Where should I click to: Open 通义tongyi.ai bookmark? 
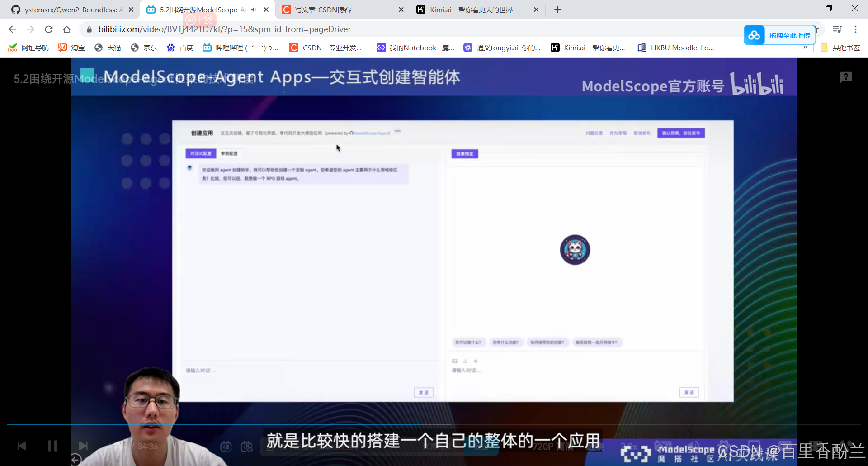(502, 48)
